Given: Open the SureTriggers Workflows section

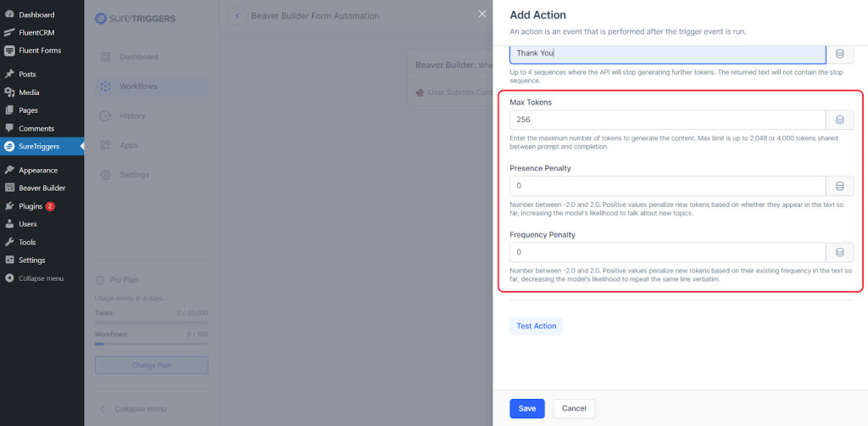Looking at the screenshot, I should [x=137, y=86].
